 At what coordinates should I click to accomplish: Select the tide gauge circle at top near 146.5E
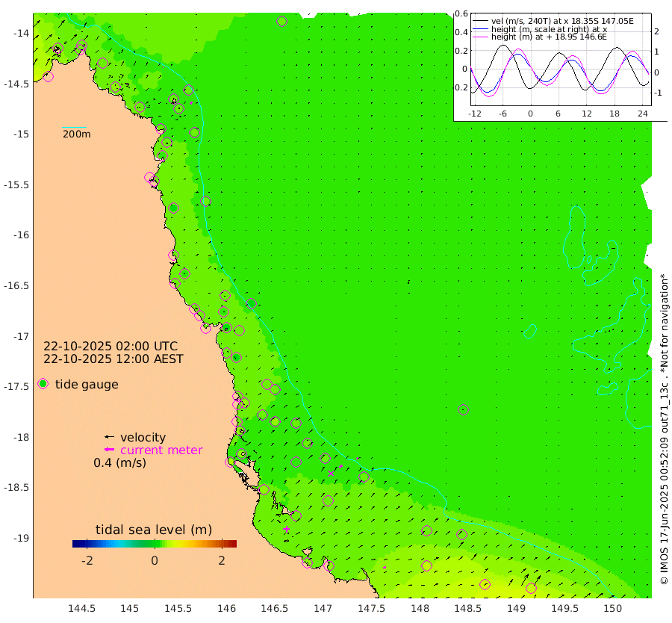(x=281, y=21)
